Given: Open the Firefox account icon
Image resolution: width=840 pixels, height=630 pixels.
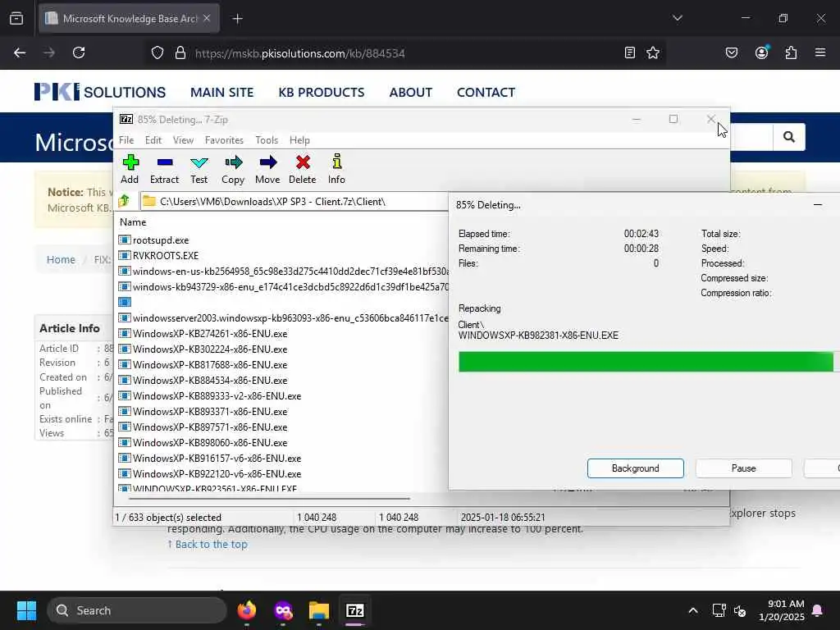Looking at the screenshot, I should pyautogui.click(x=761, y=52).
